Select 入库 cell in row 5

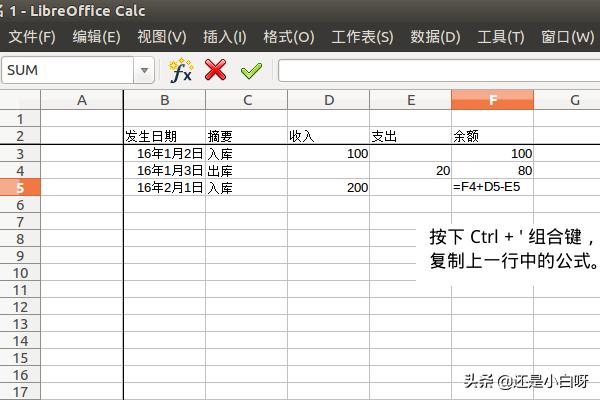[247, 188]
